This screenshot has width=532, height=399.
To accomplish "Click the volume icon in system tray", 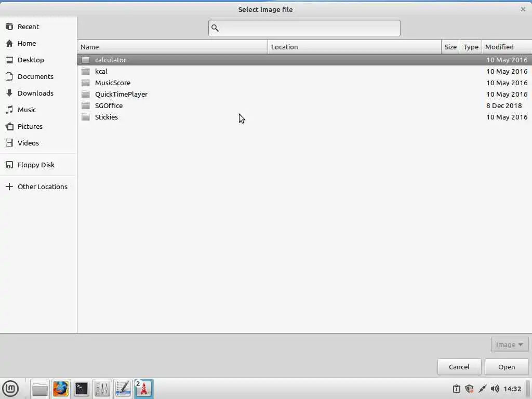I will 495,389.
